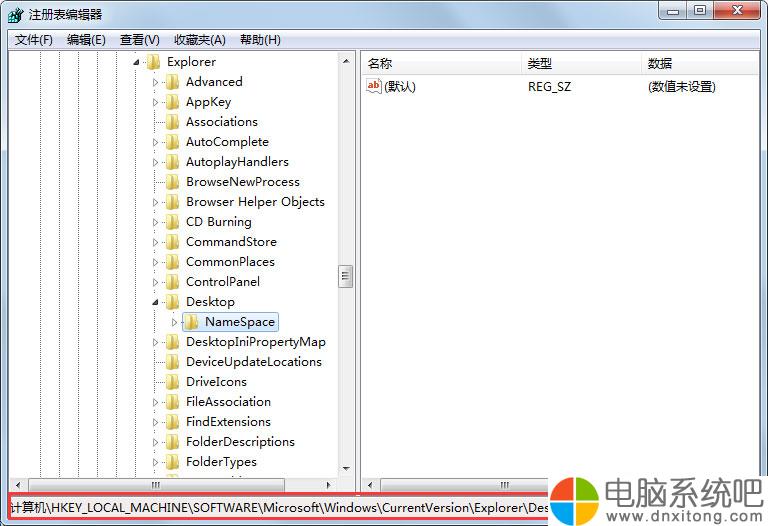
Task: Expand the CD Burning key arrow
Action: [155, 222]
